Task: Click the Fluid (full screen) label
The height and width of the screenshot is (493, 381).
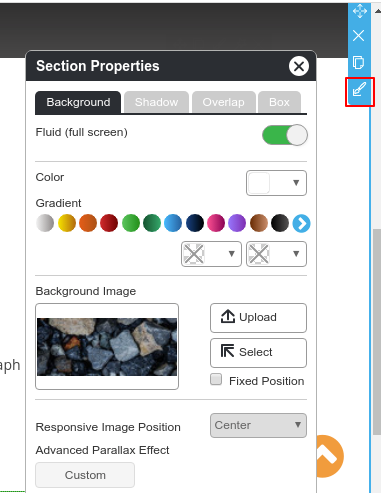Action: [x=82, y=132]
